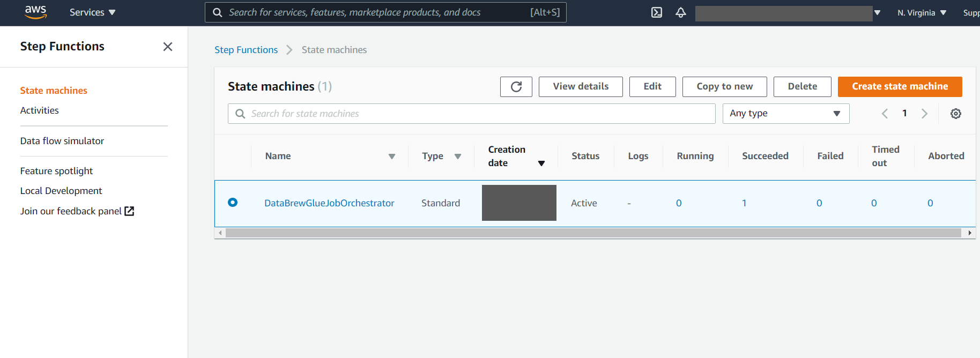Screen dimensions: 980x358
Task: Click the Succeeded column header
Action: coord(765,156)
